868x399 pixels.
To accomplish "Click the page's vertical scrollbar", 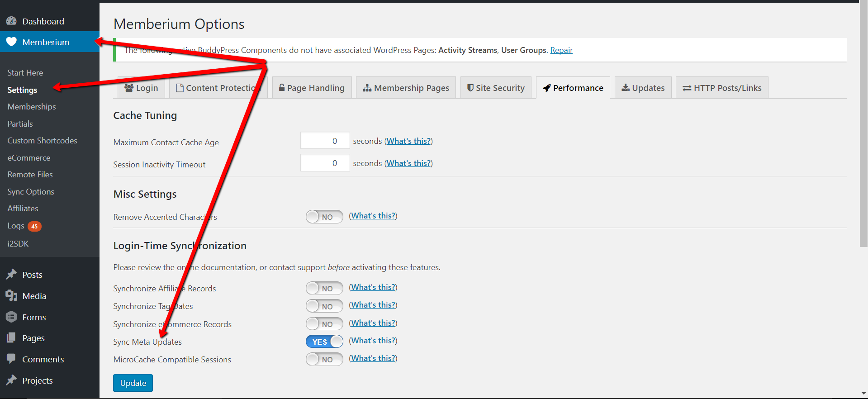I will [863, 124].
